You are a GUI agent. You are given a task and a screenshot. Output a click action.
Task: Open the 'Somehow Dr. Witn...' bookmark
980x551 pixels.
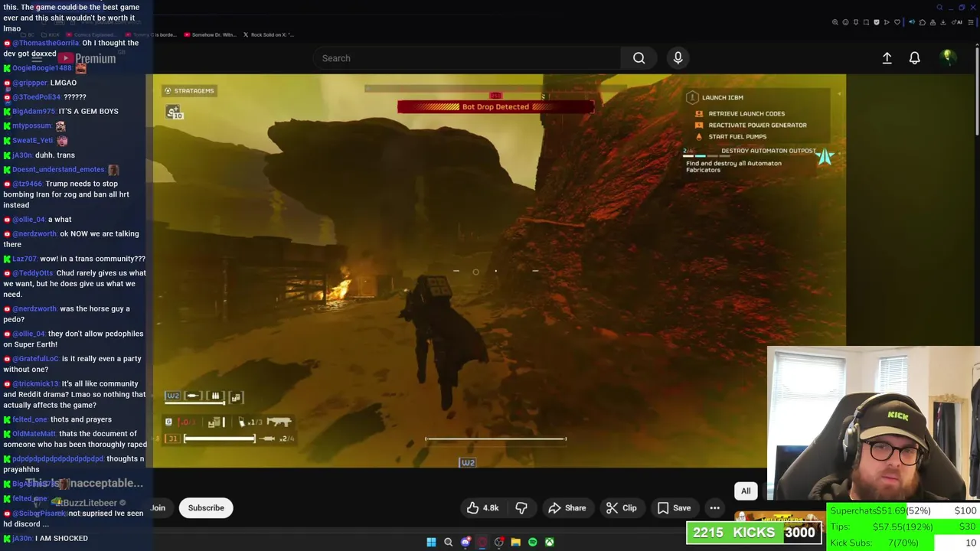tap(211, 34)
